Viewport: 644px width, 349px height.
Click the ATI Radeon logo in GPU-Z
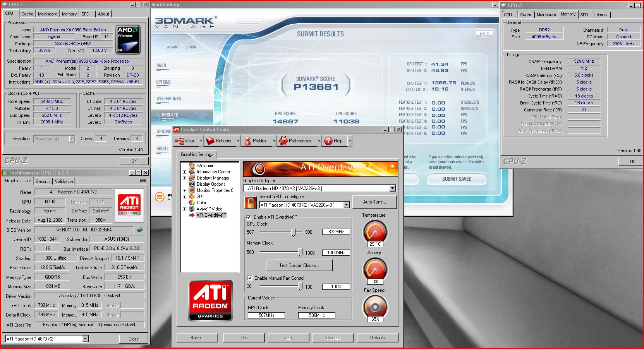[129, 205]
